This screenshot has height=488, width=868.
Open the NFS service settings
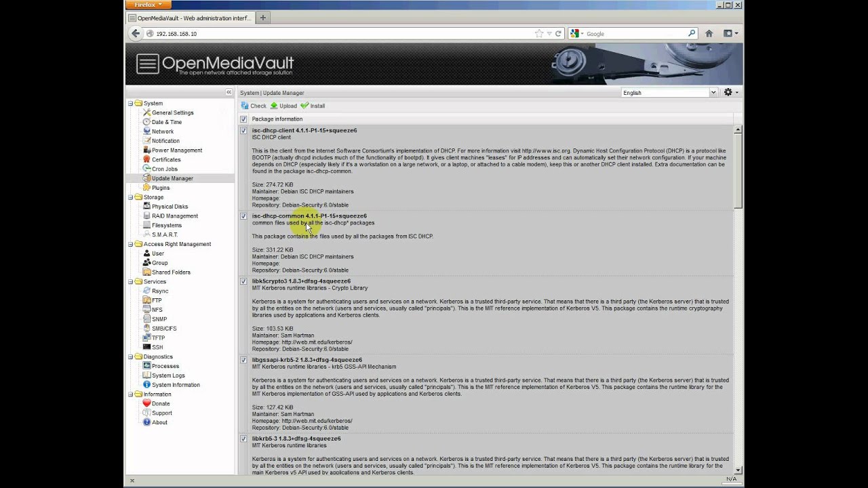[157, 310]
